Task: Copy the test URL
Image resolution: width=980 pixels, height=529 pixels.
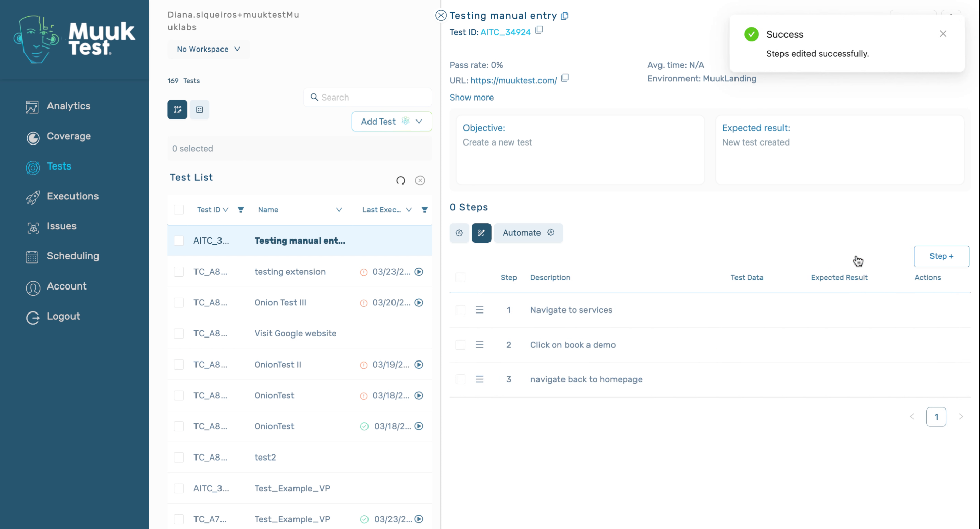Action: click(x=565, y=78)
